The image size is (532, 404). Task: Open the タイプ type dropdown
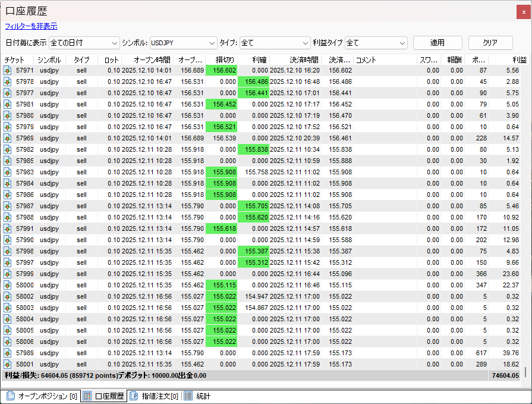tap(274, 43)
